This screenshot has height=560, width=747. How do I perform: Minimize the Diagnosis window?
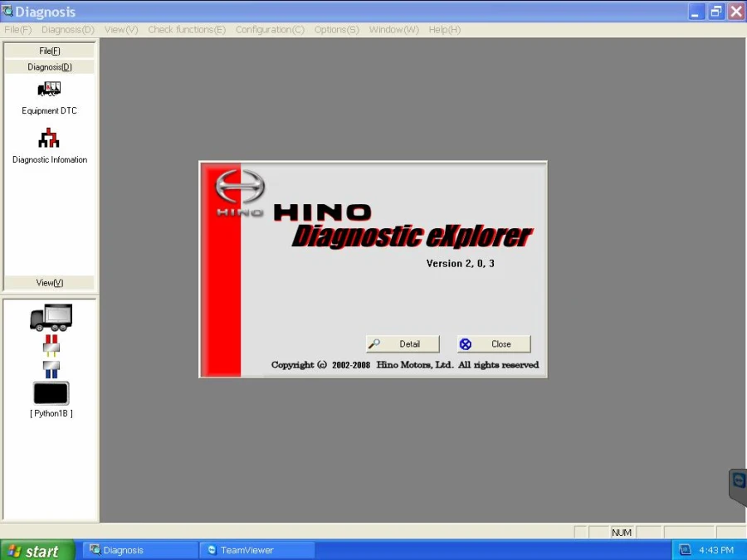pos(696,12)
